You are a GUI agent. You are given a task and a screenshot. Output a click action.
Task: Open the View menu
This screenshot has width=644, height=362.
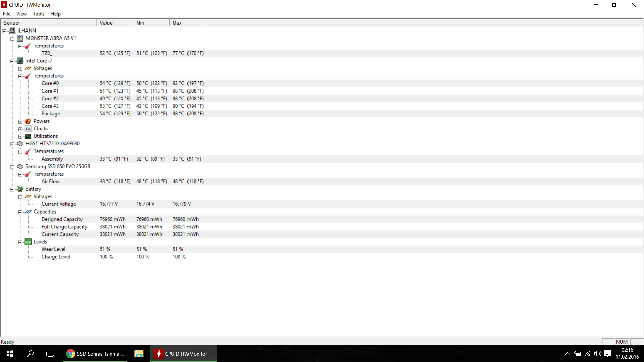click(x=21, y=14)
